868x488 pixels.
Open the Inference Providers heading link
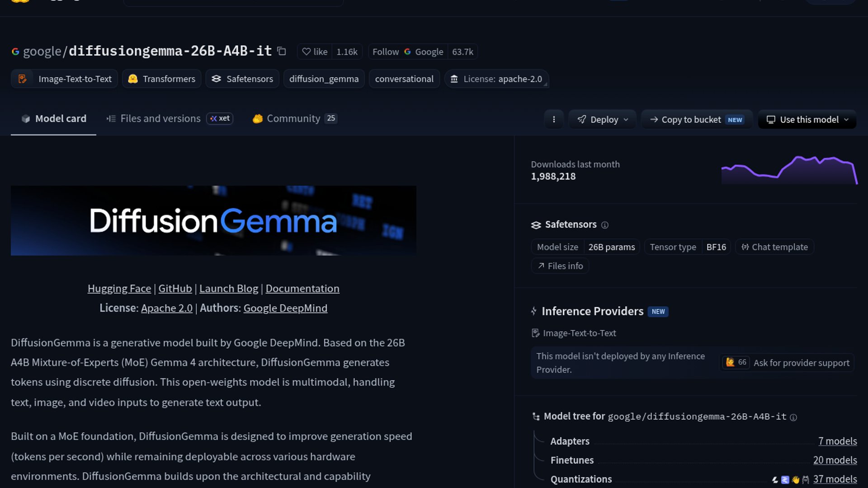pyautogui.click(x=592, y=311)
